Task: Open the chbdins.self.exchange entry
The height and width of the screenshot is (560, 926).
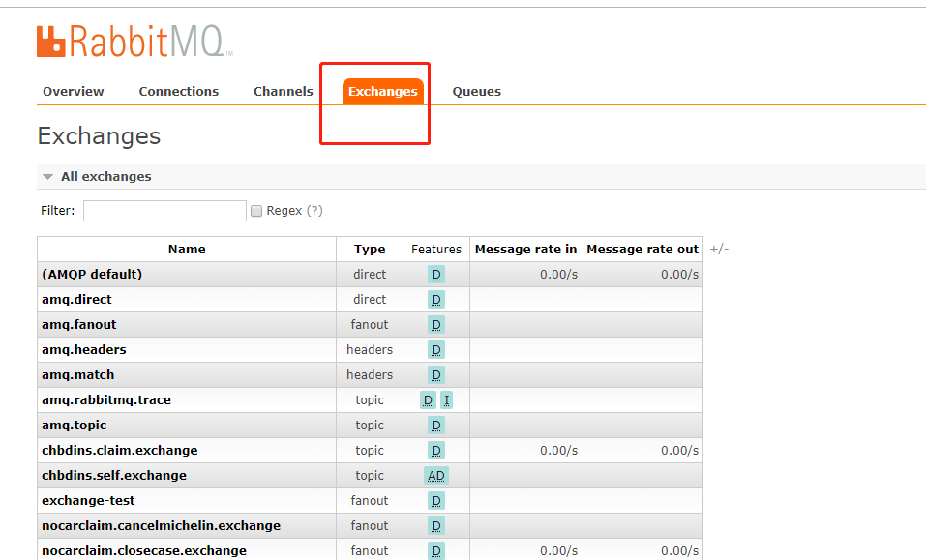Action: (114, 475)
